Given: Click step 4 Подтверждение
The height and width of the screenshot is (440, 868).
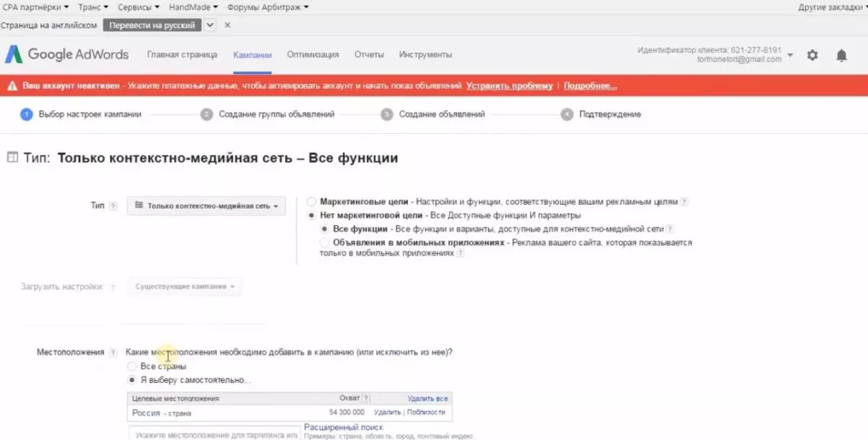Looking at the screenshot, I should 601,114.
